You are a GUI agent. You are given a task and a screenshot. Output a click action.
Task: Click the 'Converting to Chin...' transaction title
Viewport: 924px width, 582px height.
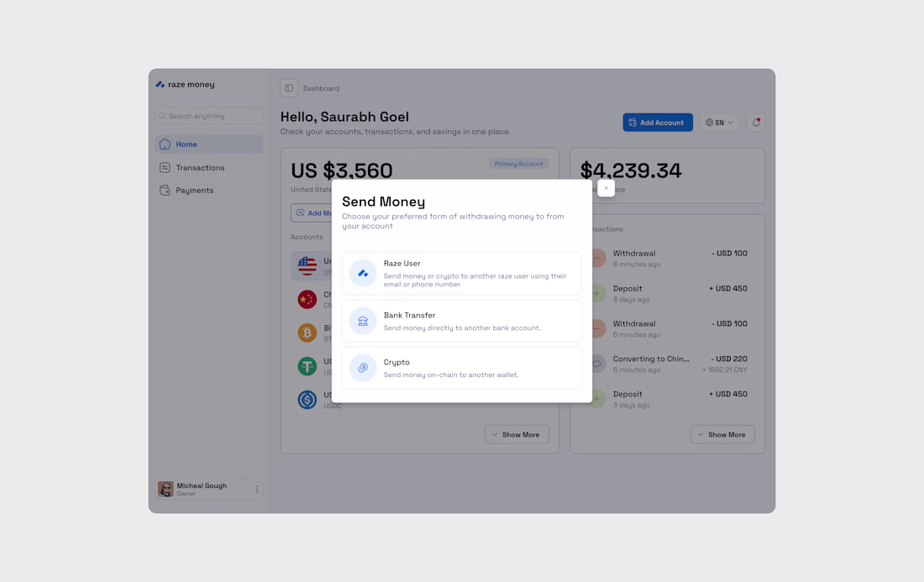coord(651,359)
